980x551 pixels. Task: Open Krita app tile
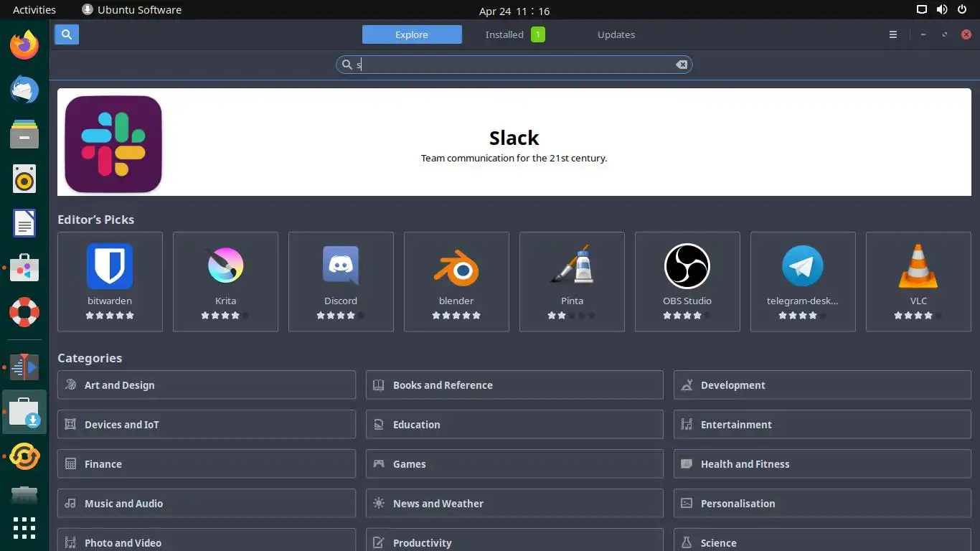(225, 281)
